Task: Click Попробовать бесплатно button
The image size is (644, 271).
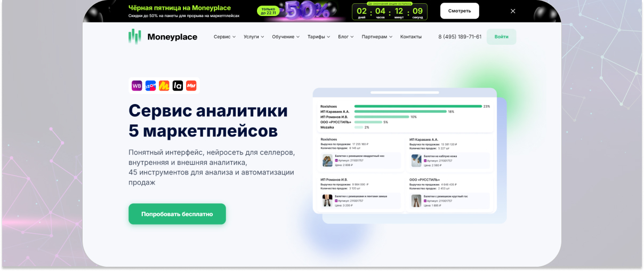Action: click(177, 214)
